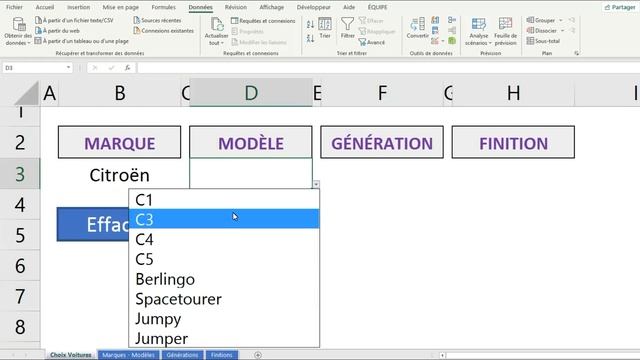
Task: Click into the formula bar
Action: click(388, 68)
